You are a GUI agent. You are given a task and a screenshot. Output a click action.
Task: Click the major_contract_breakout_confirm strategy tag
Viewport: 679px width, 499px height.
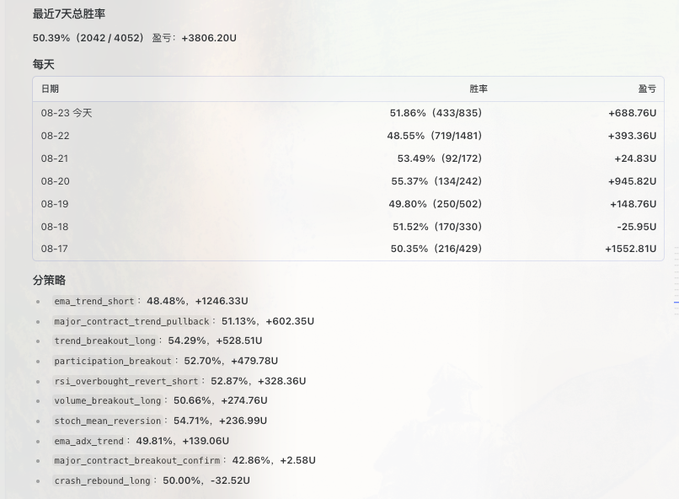coord(137,460)
